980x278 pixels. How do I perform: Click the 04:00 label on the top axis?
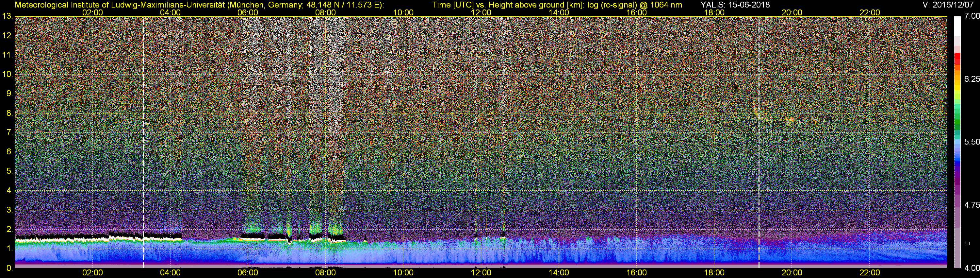pos(170,12)
